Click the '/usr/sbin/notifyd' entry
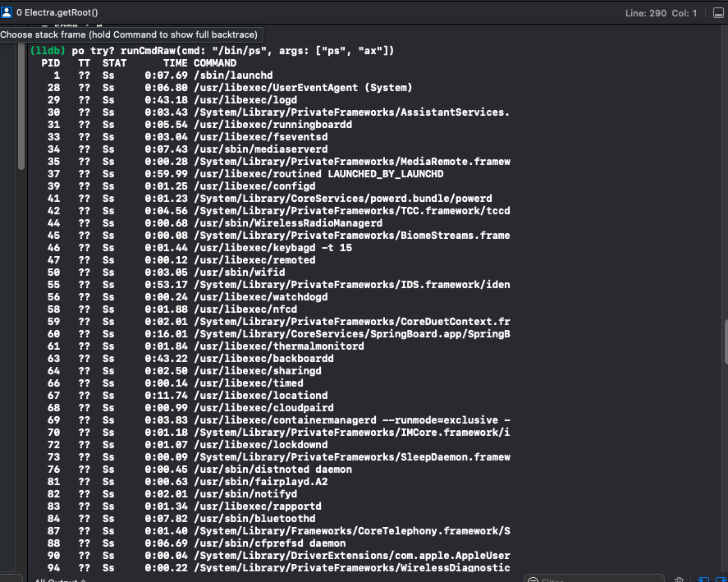Image resolution: width=728 pixels, height=582 pixels. pos(245,493)
